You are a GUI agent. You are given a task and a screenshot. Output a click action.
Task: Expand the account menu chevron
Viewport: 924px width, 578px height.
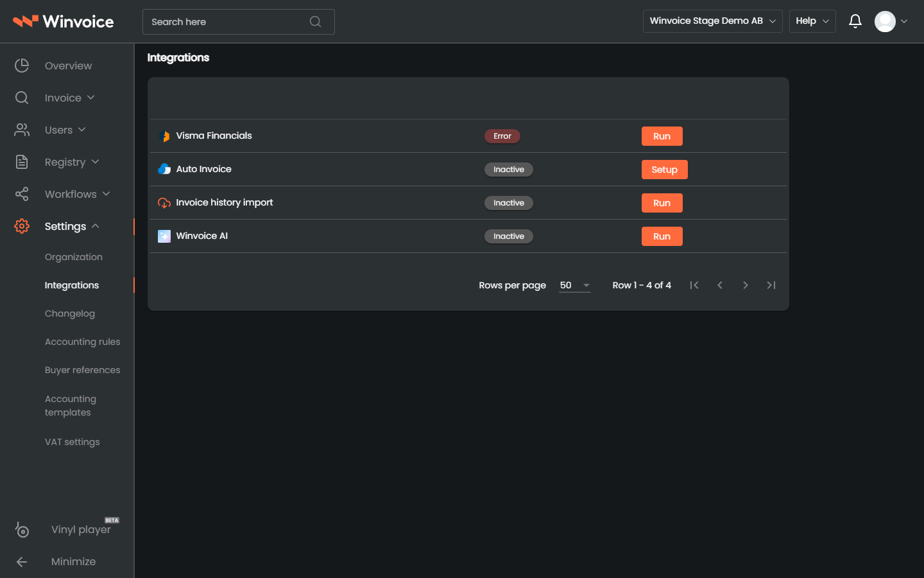coord(904,21)
